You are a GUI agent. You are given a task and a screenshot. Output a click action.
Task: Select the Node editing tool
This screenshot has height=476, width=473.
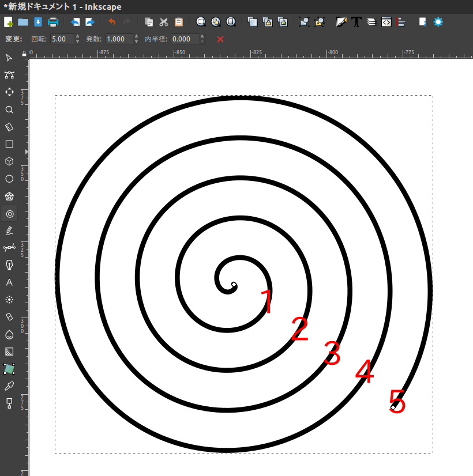9,75
